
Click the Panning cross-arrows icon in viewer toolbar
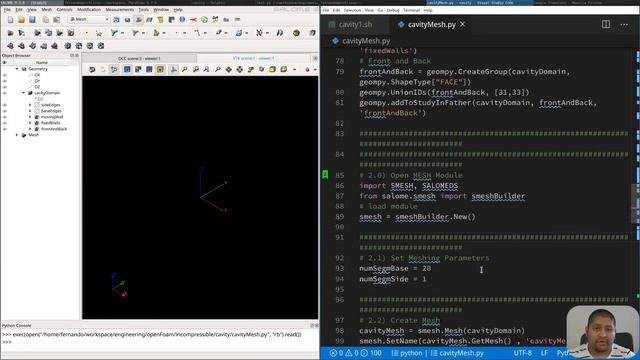click(229, 69)
